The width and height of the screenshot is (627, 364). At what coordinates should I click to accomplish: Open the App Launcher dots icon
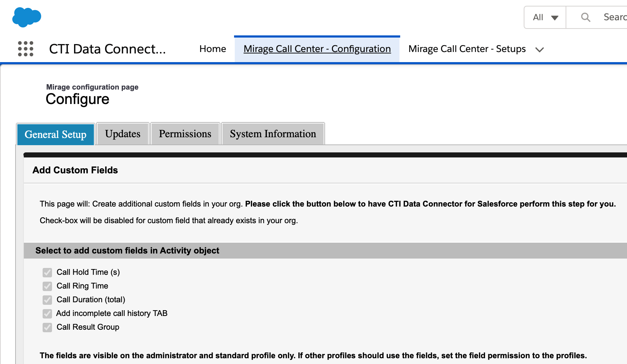[x=26, y=49]
